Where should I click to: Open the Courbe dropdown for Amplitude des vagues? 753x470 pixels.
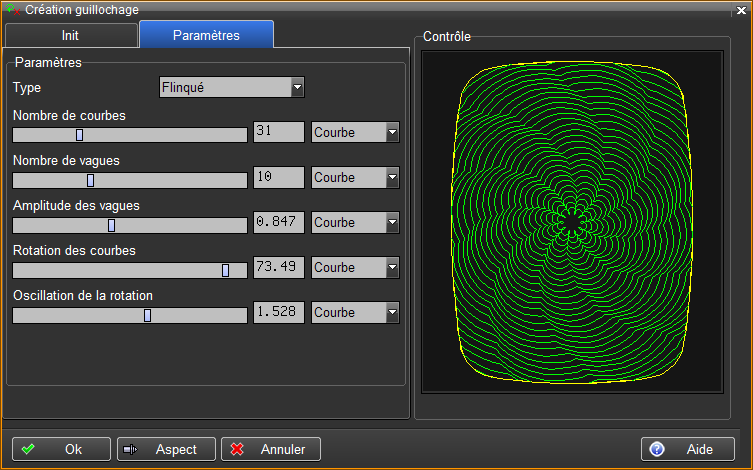(355, 222)
